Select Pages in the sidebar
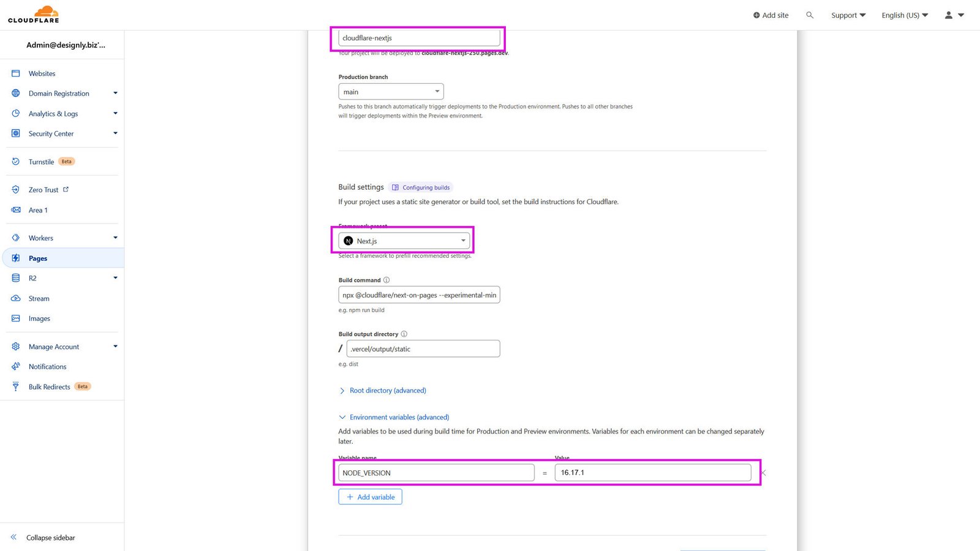 38,258
